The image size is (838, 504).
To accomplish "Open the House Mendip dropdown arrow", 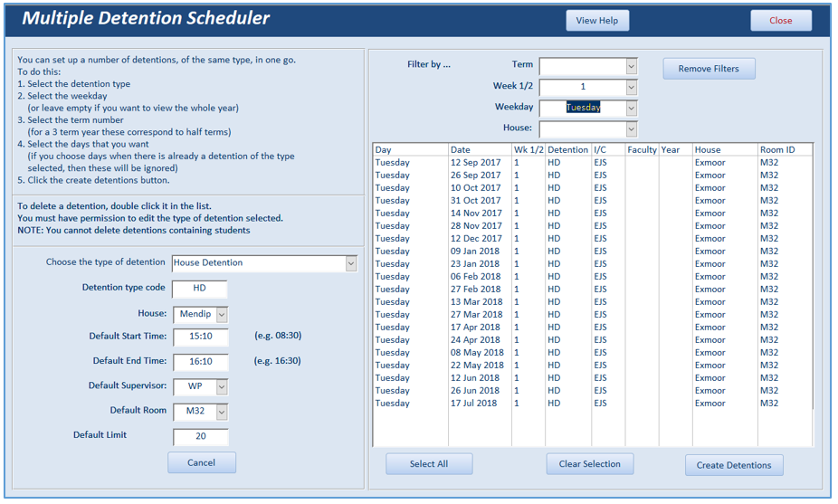I will pos(222,315).
